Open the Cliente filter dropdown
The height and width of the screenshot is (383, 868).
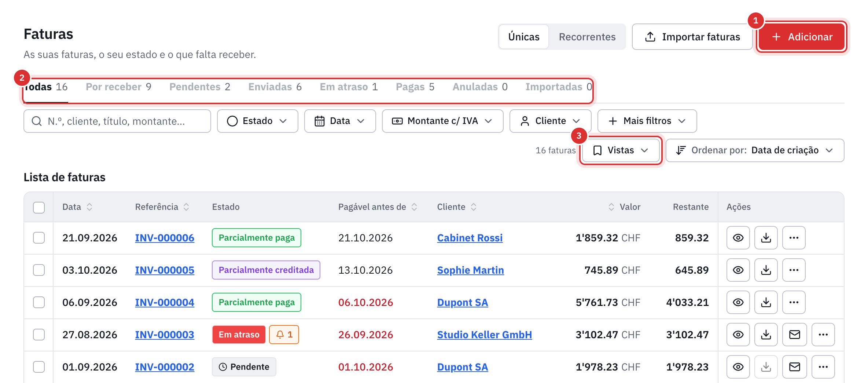tap(550, 121)
